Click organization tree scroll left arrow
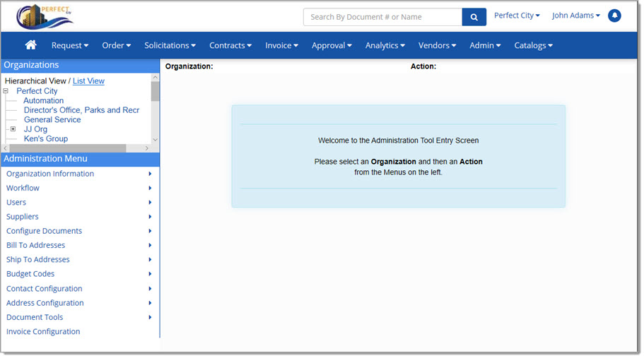 click(x=6, y=148)
